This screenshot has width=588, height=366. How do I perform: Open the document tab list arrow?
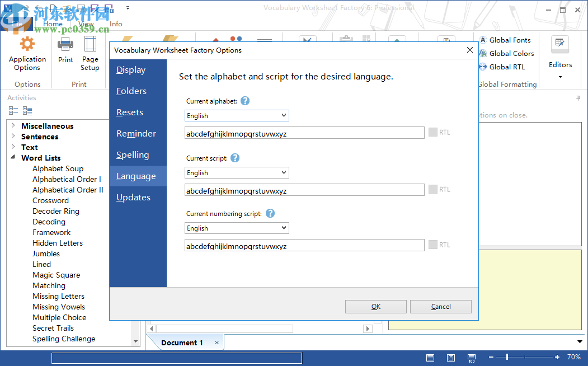pos(580,341)
